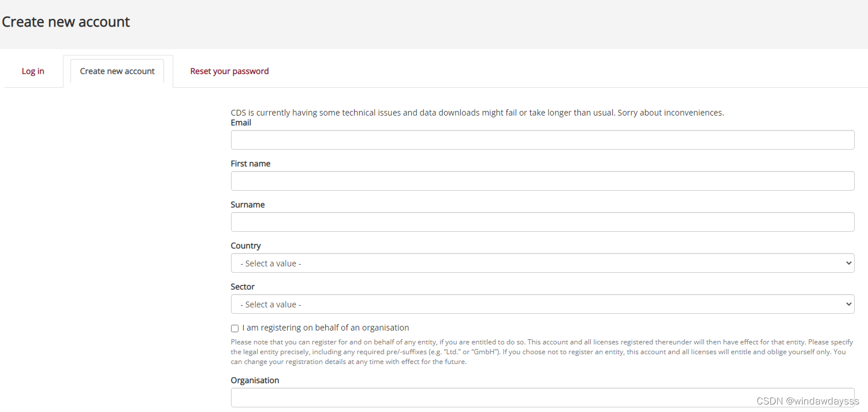Click the Sector label text
868x412 pixels.
(243, 287)
